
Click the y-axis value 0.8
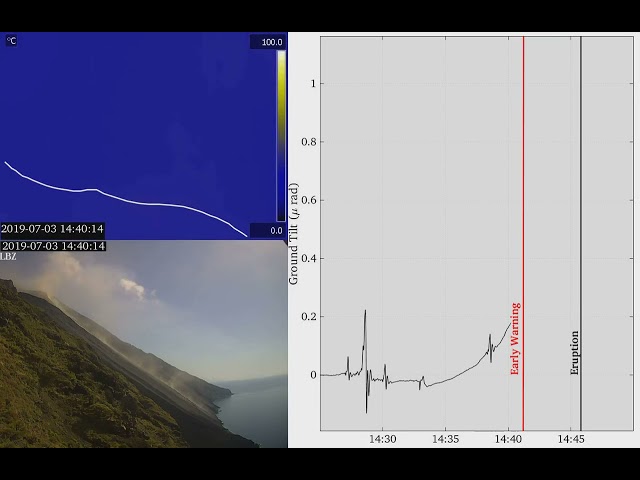point(309,142)
